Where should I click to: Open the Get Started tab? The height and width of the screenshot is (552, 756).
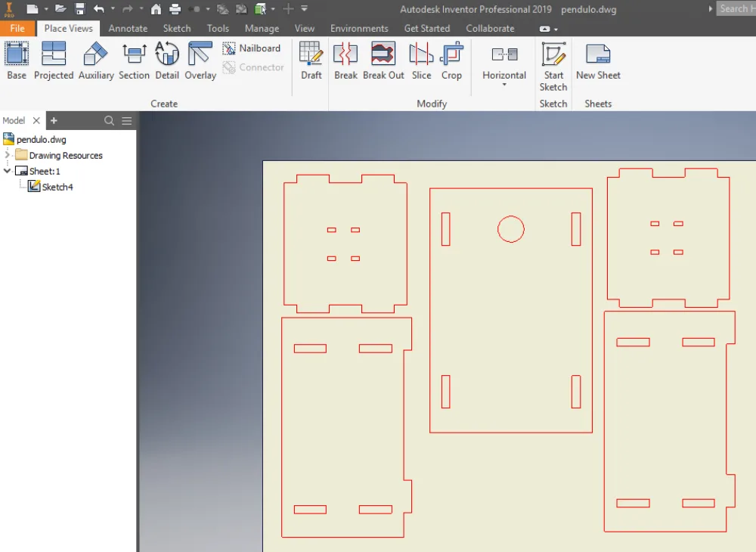(x=427, y=29)
